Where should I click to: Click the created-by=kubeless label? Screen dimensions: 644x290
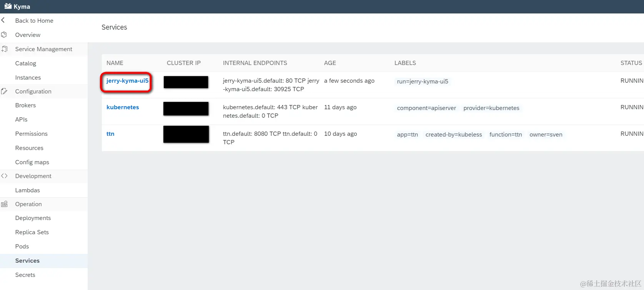pyautogui.click(x=454, y=135)
